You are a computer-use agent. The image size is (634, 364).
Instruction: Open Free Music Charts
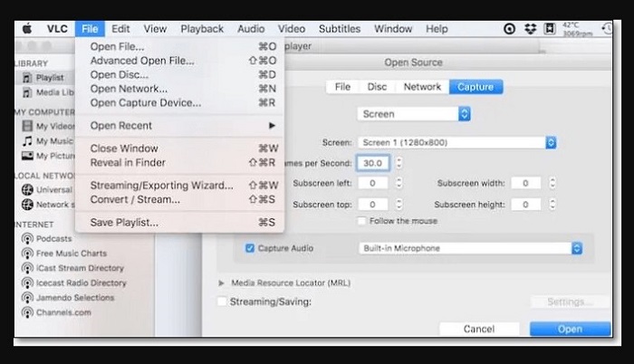(x=64, y=254)
